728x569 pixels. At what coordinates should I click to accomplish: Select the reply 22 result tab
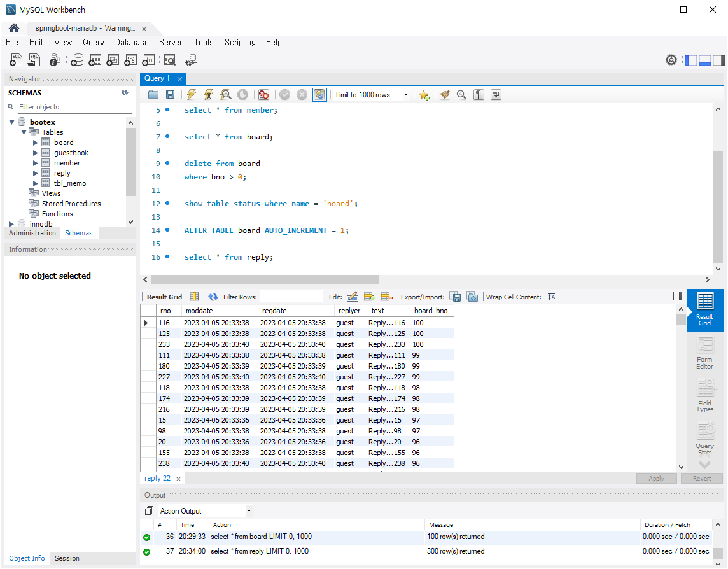click(x=157, y=479)
